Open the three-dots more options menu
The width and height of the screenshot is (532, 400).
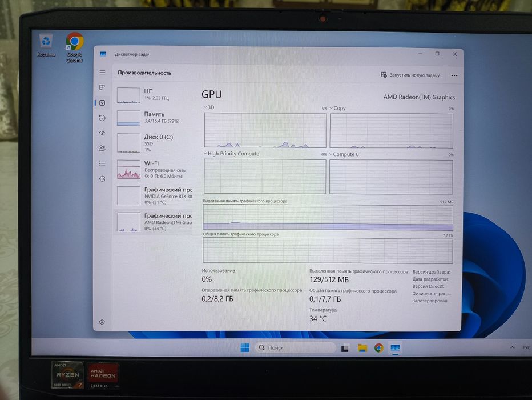(x=454, y=75)
